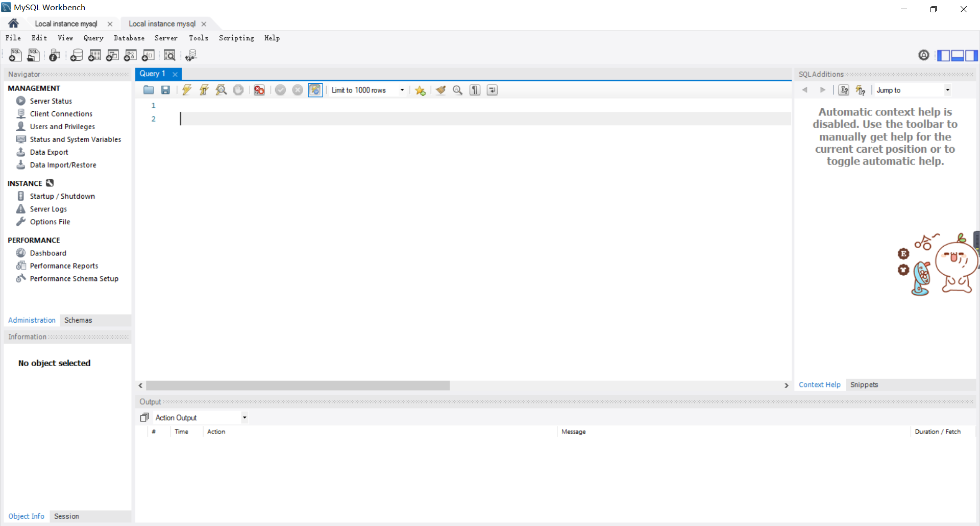Go back in context help history

click(x=805, y=90)
